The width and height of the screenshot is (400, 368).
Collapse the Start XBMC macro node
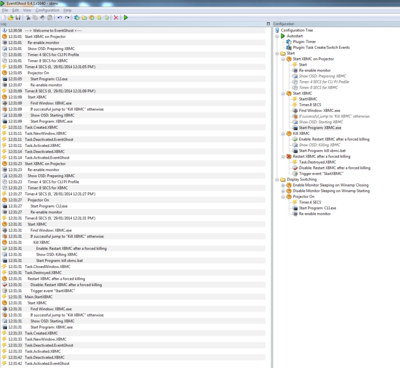point(283,93)
